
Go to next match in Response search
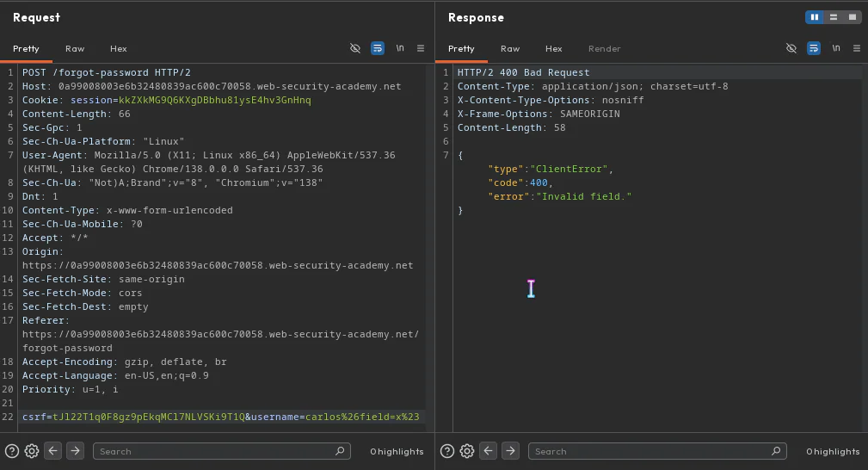(x=510, y=450)
